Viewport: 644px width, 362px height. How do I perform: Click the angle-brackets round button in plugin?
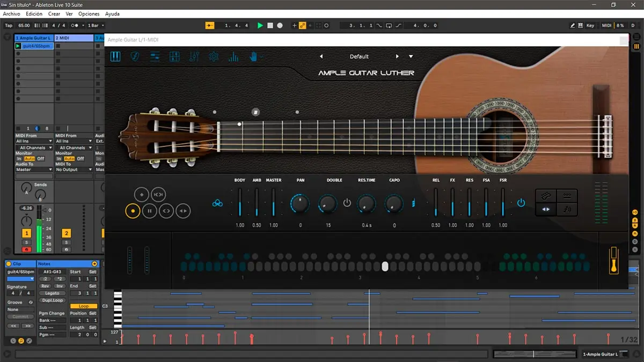tap(166, 211)
